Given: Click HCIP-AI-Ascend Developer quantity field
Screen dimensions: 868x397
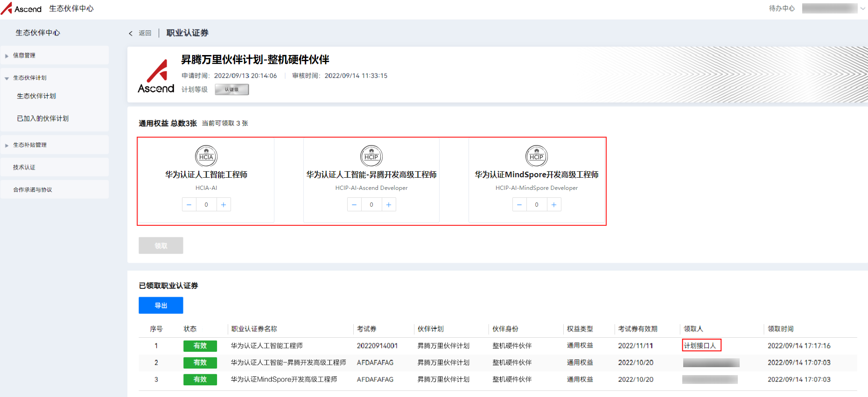Looking at the screenshot, I should click(371, 204).
